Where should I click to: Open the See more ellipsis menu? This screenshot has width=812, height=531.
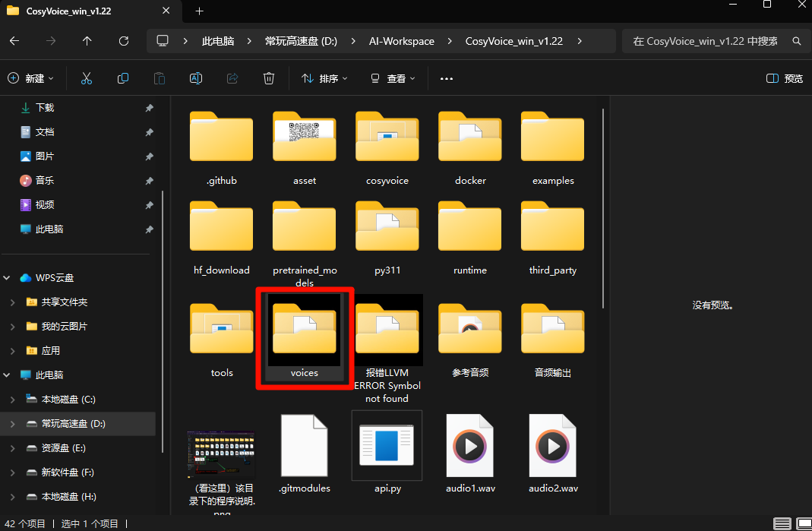click(447, 78)
